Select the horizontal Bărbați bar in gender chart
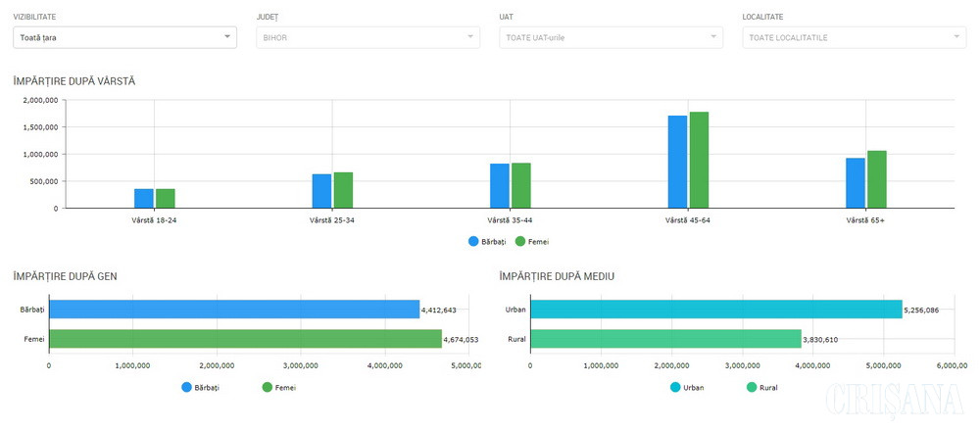 234,310
